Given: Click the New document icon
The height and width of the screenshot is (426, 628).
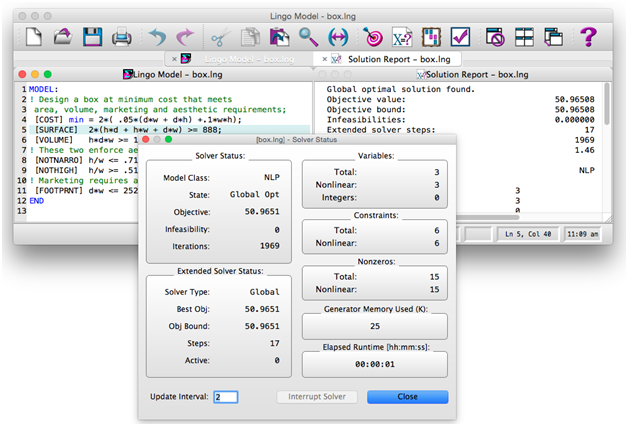Looking at the screenshot, I should point(33,38).
